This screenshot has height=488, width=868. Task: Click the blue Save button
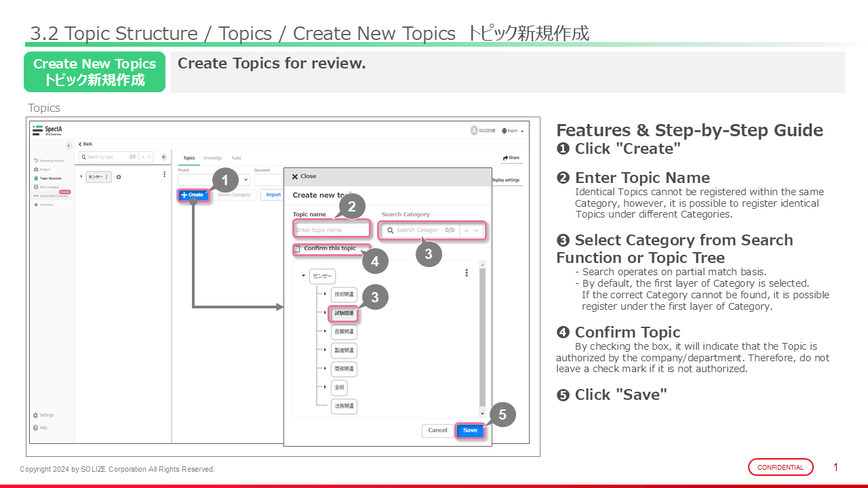(470, 430)
